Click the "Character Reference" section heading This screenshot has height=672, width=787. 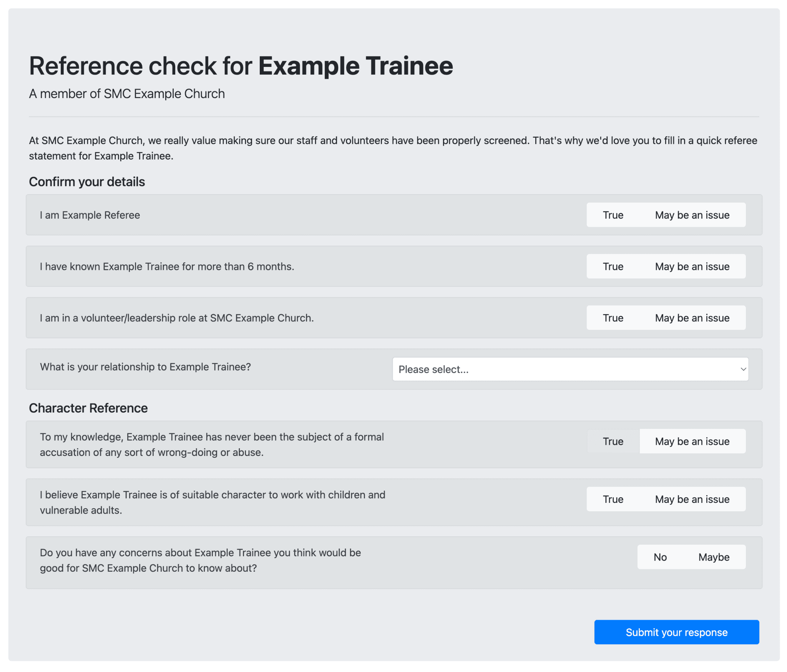click(88, 408)
